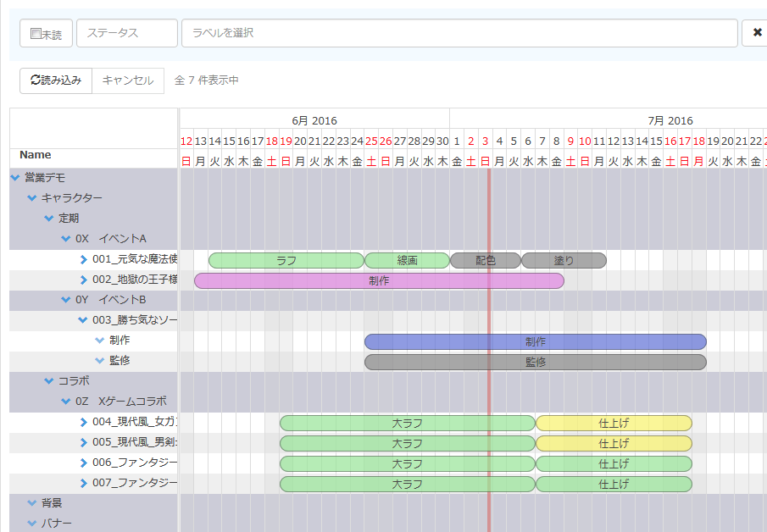The width and height of the screenshot is (767, 532).
Task: Click the 6月 2016 month header
Action: (x=313, y=120)
